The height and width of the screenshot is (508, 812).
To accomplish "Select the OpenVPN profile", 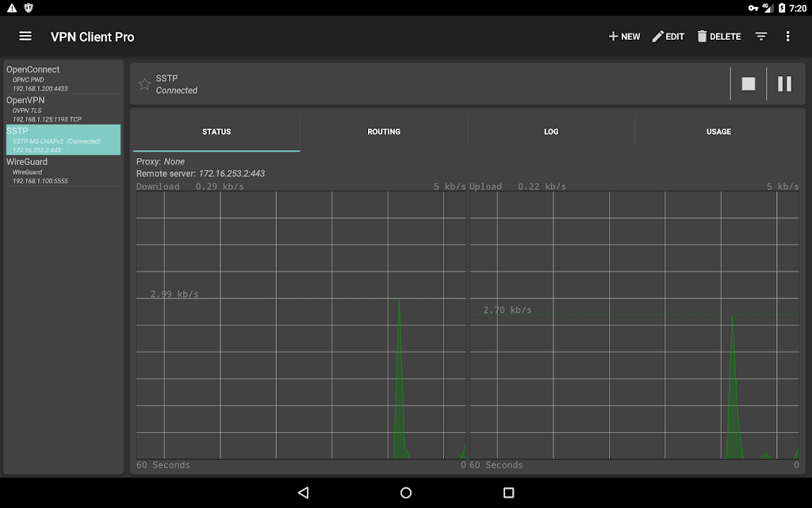I will pyautogui.click(x=63, y=109).
